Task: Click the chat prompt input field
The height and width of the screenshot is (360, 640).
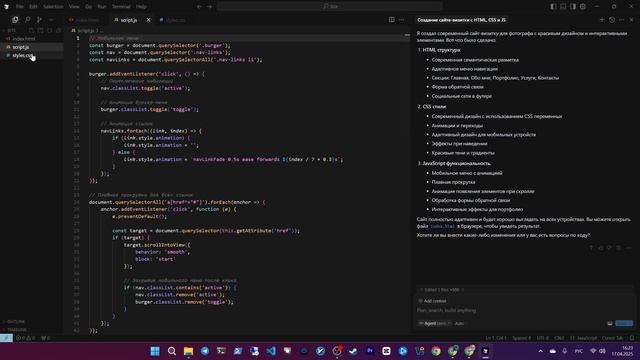Action: coord(524,310)
